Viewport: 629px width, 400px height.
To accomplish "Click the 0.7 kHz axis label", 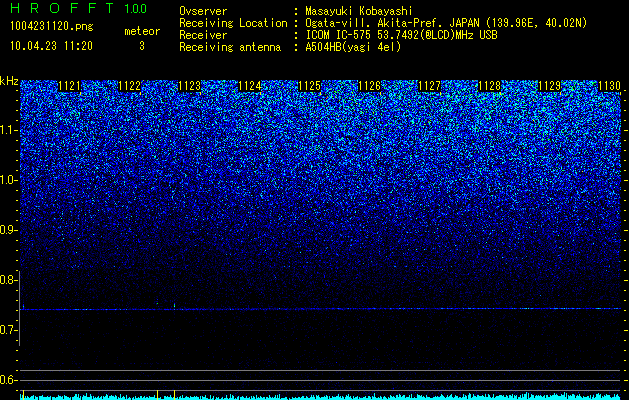I will click(7, 330).
